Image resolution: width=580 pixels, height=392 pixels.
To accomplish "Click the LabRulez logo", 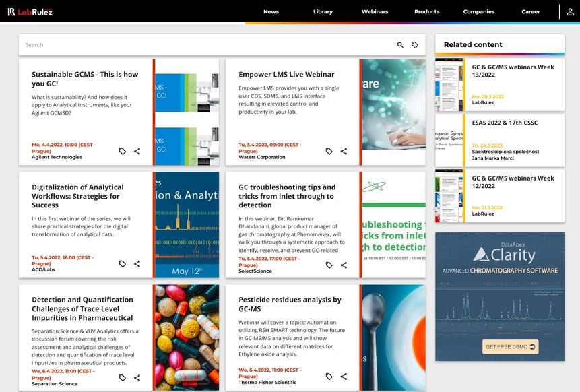I will (30, 12).
